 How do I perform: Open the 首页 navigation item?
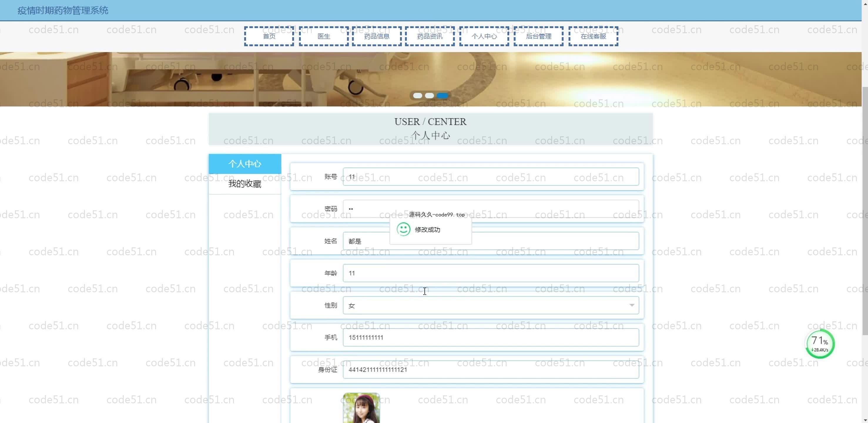tap(269, 36)
